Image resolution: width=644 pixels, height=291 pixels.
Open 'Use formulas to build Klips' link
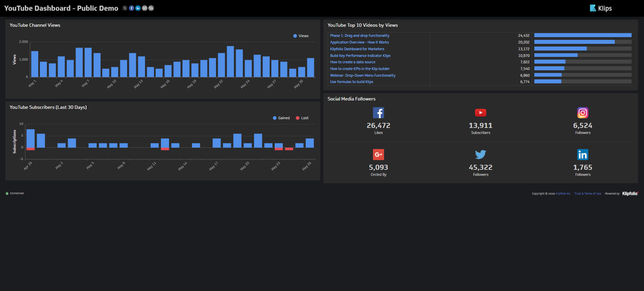[x=351, y=82]
